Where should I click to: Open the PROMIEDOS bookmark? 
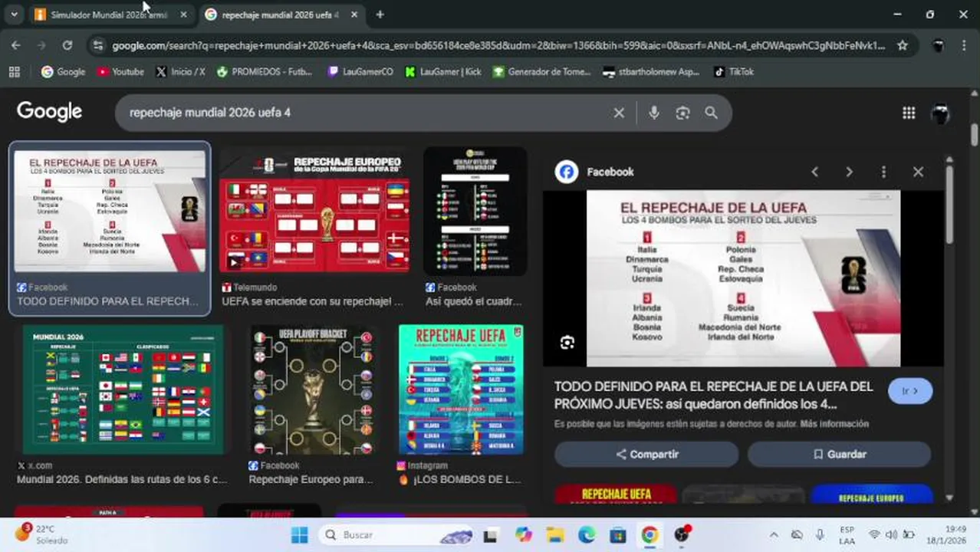(x=265, y=71)
